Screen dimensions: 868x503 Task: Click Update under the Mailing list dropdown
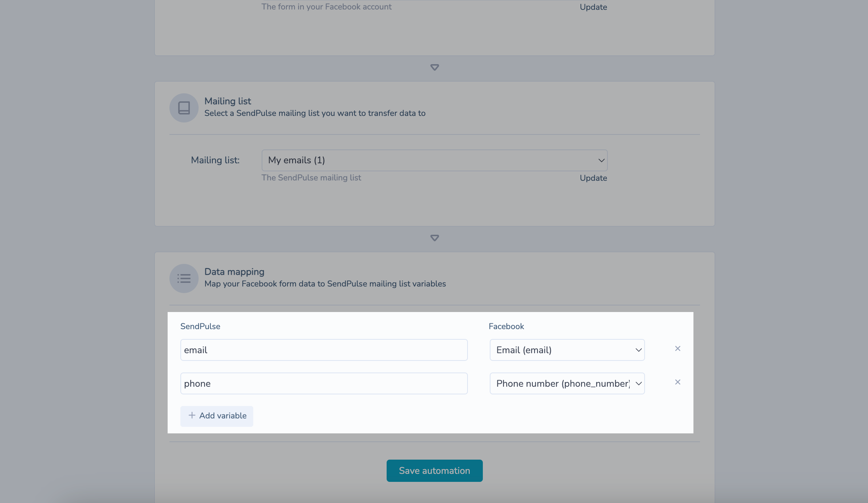tap(593, 178)
